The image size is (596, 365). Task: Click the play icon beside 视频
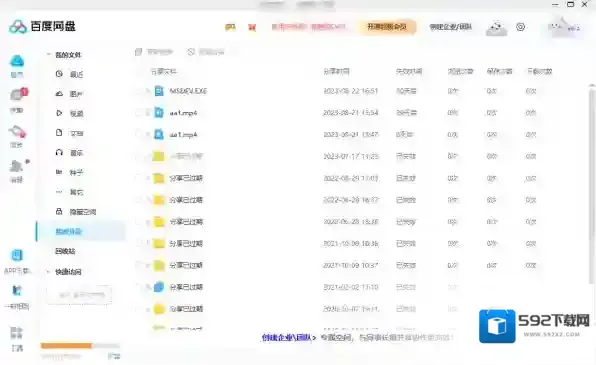(59, 113)
